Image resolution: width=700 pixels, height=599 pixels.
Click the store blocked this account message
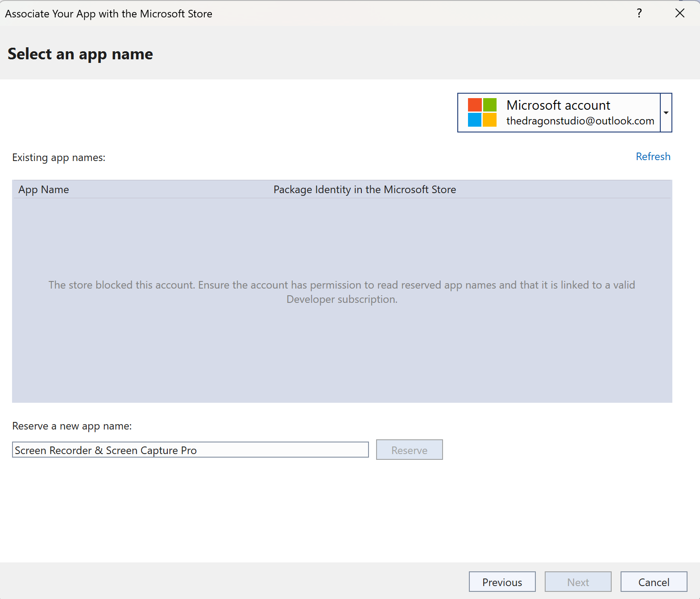(x=342, y=292)
